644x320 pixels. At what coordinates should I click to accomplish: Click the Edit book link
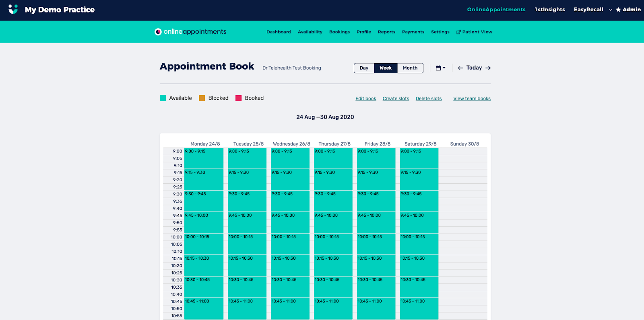[365, 98]
